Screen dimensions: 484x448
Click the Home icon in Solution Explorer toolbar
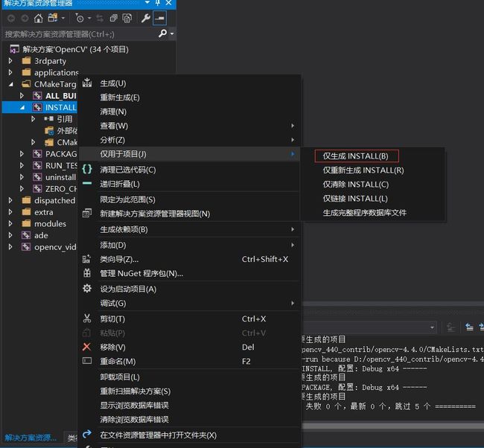point(38,18)
